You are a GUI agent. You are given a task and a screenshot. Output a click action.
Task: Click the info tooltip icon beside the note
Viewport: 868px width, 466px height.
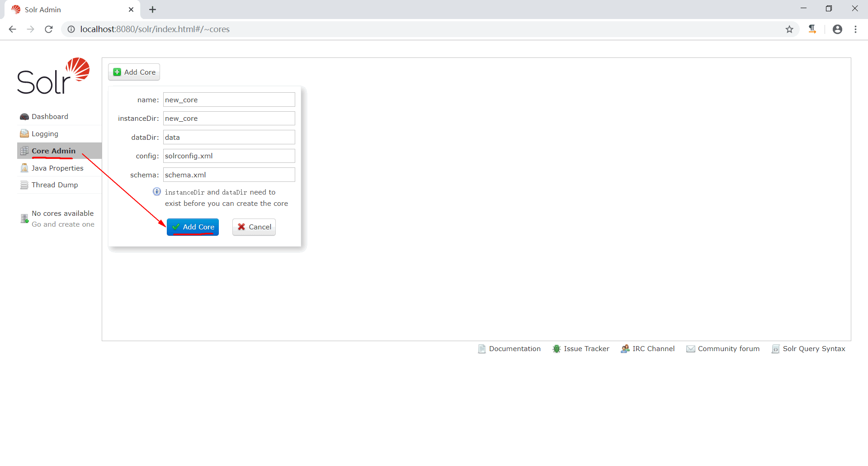pyautogui.click(x=156, y=191)
